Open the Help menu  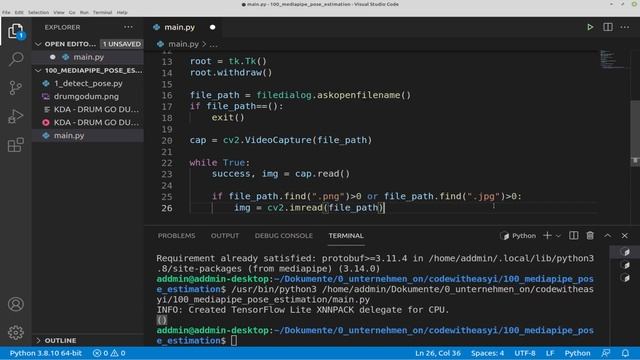(x=122, y=12)
